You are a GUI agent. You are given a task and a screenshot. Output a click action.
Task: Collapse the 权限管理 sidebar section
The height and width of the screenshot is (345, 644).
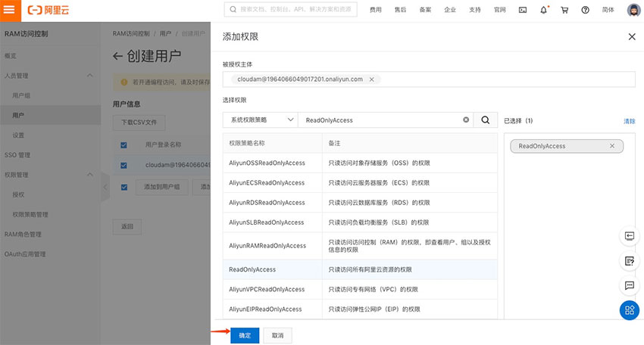click(90, 175)
